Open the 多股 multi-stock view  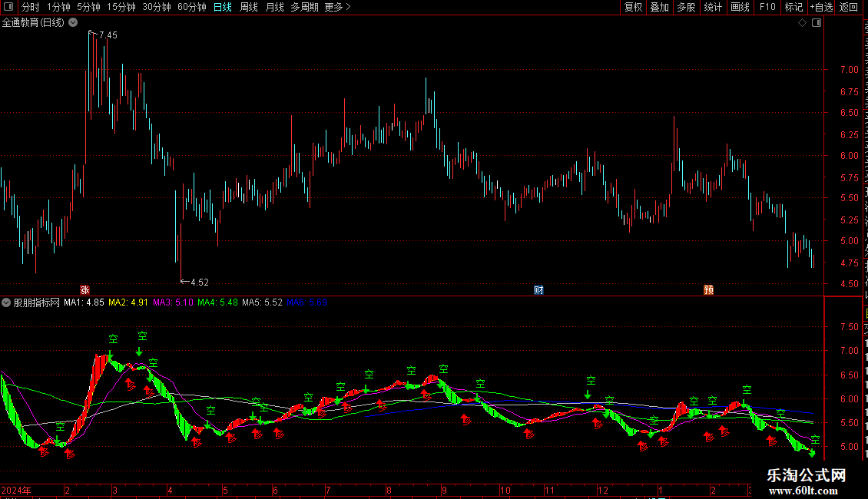(x=687, y=7)
